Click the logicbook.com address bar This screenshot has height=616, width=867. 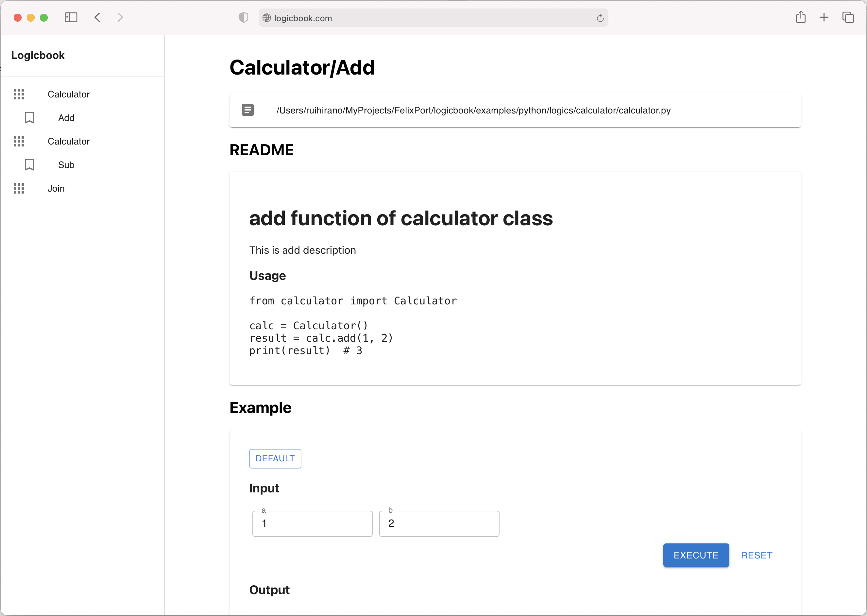pyautogui.click(x=433, y=18)
